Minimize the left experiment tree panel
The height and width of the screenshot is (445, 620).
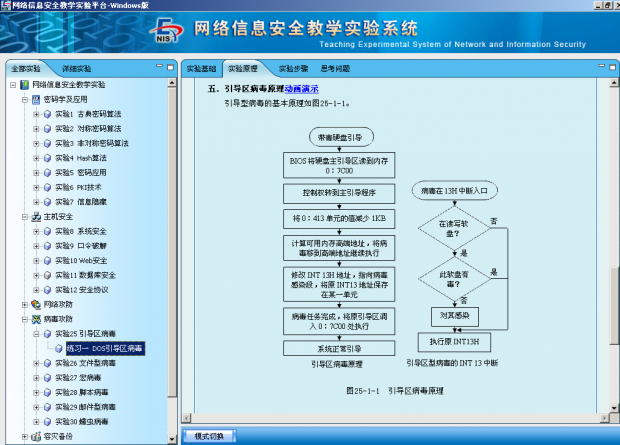pyautogui.click(x=159, y=66)
